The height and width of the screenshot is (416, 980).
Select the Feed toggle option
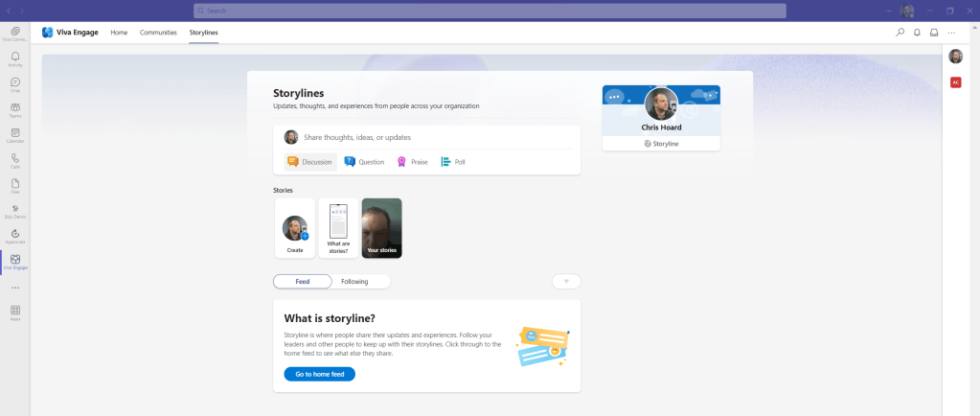click(x=302, y=281)
